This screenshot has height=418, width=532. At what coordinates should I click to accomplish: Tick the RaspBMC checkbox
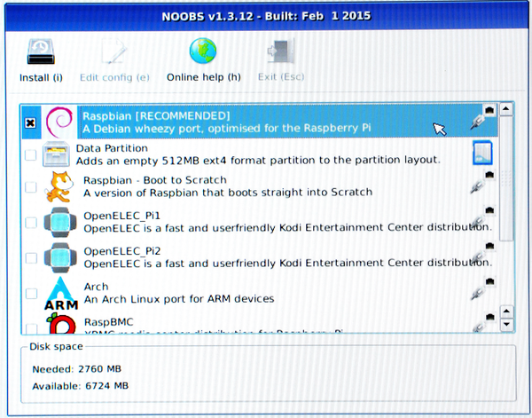[x=32, y=328]
